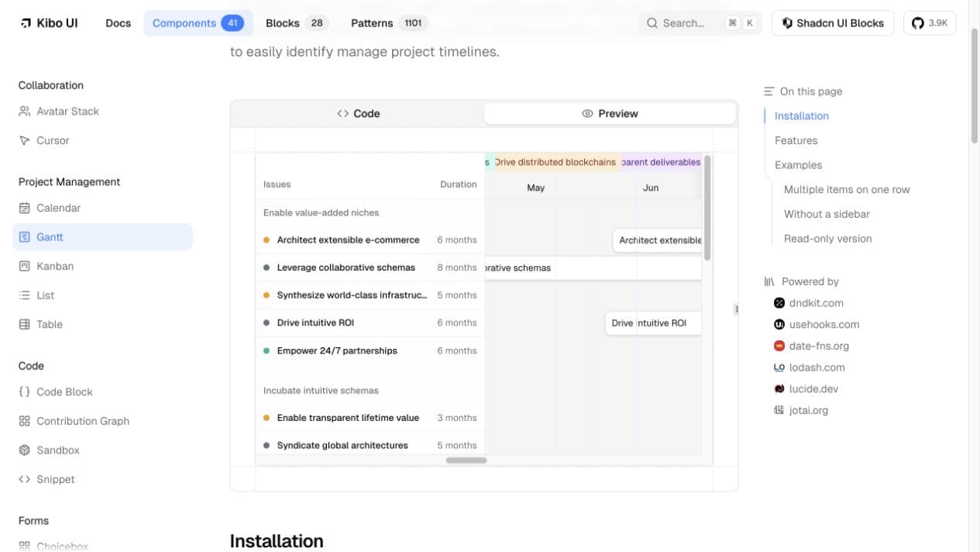Select Architect extensible timeline bar
This screenshot has height=552, width=980.
[x=657, y=240]
